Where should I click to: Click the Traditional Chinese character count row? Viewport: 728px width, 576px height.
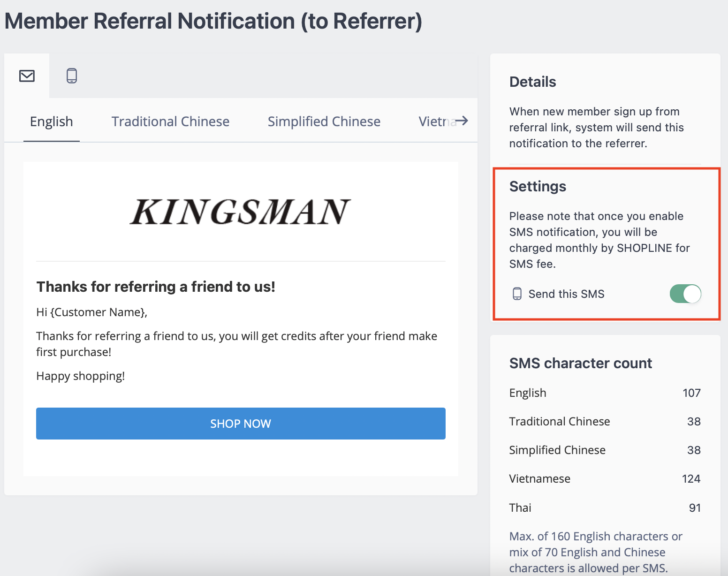605,422
